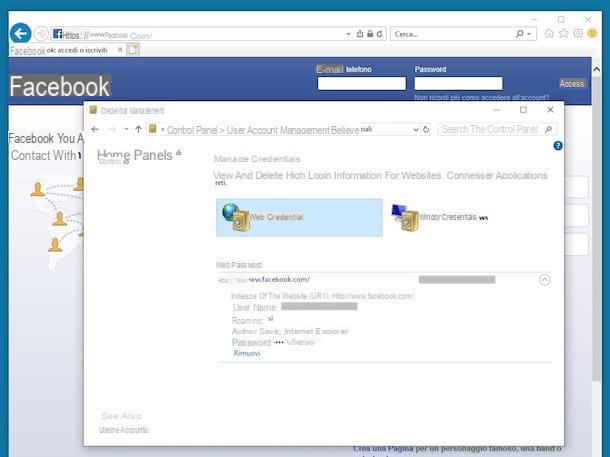This screenshot has width=610, height=457.
Task: Click the View password link
Action: click(300, 342)
